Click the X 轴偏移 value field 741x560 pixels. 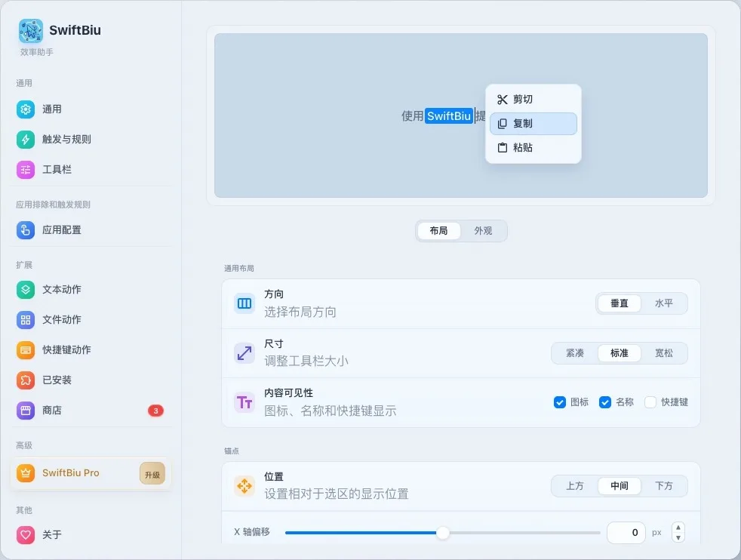click(626, 533)
